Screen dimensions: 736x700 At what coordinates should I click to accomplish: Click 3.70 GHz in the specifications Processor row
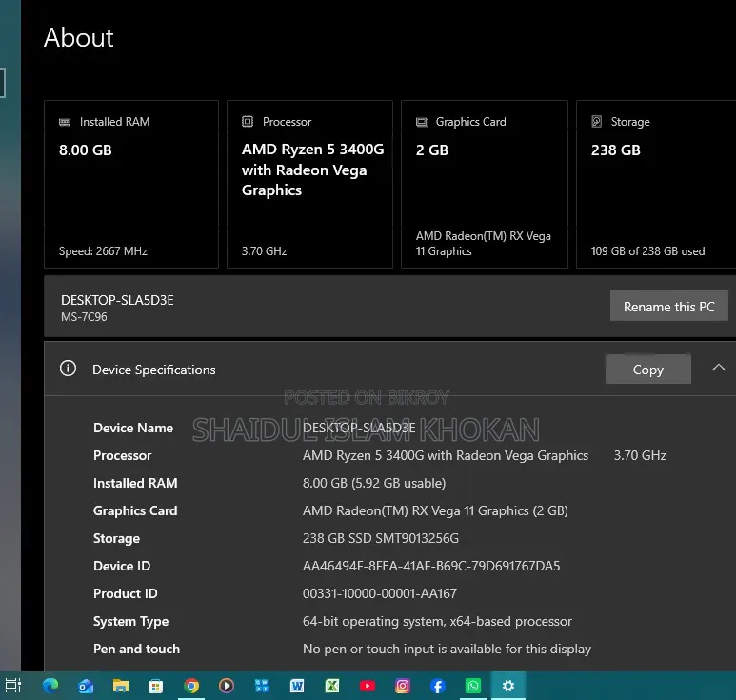coord(640,455)
